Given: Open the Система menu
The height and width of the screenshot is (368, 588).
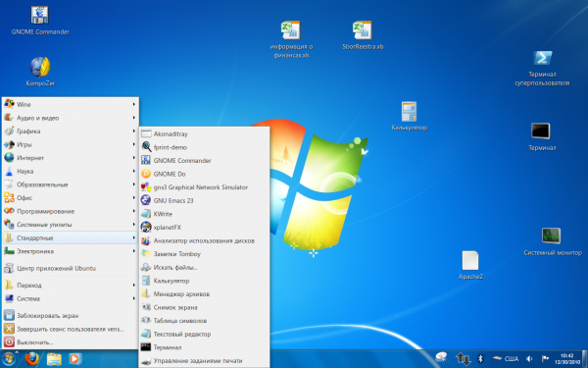Looking at the screenshot, I should (x=71, y=299).
